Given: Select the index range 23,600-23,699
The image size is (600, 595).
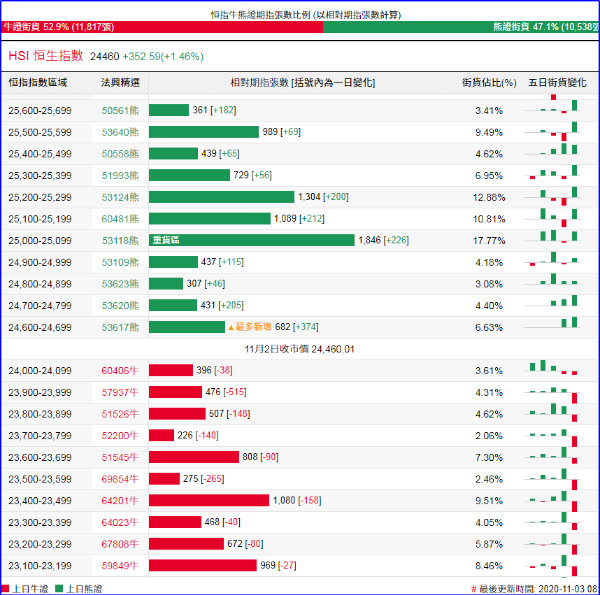Looking at the screenshot, I should 40,457.
